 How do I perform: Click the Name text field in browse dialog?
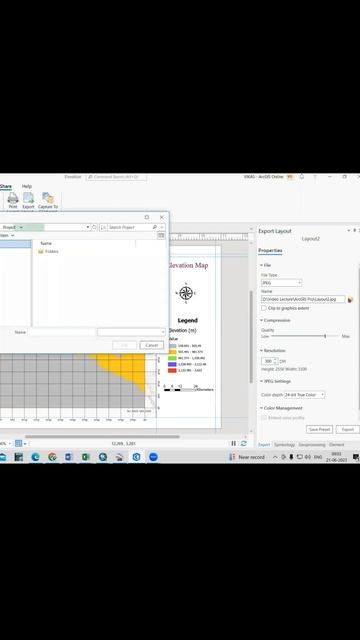pyautogui.click(x=62, y=332)
